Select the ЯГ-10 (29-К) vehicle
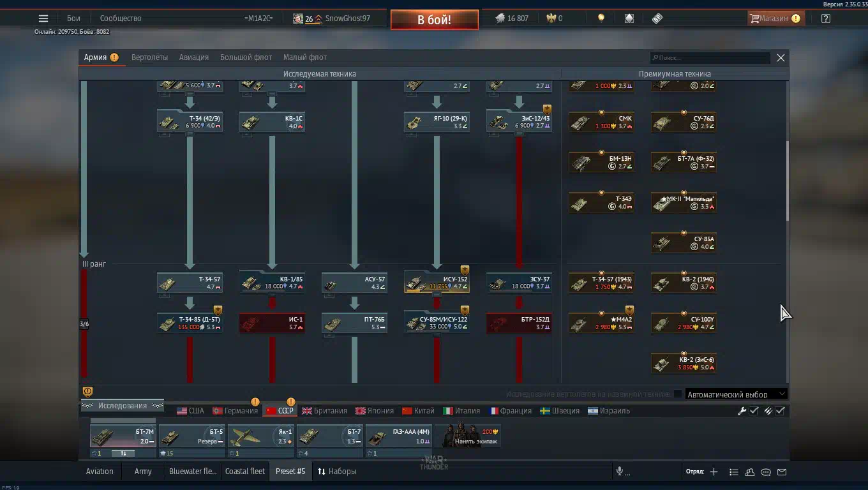Image resolution: width=868 pixels, height=490 pixels. 437,122
